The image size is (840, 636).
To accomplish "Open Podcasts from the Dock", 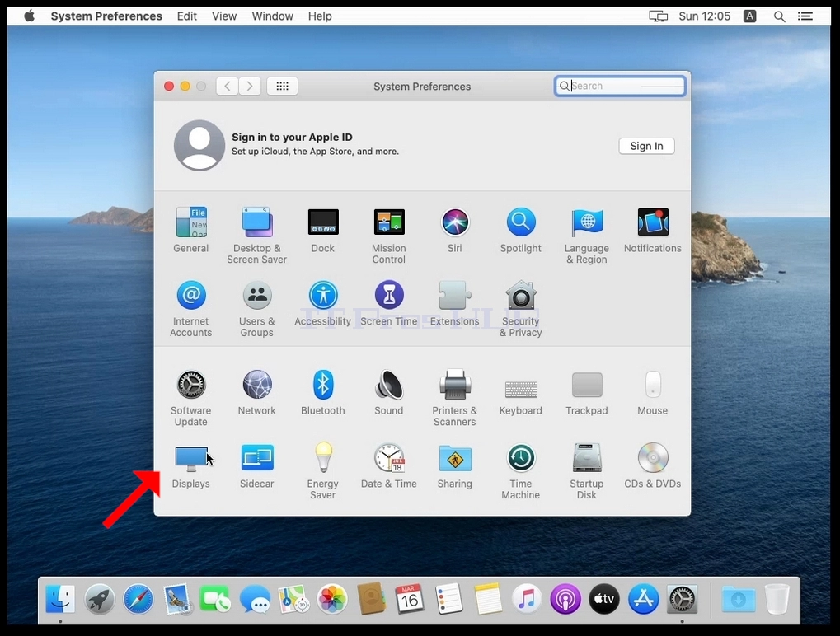I will 565,599.
